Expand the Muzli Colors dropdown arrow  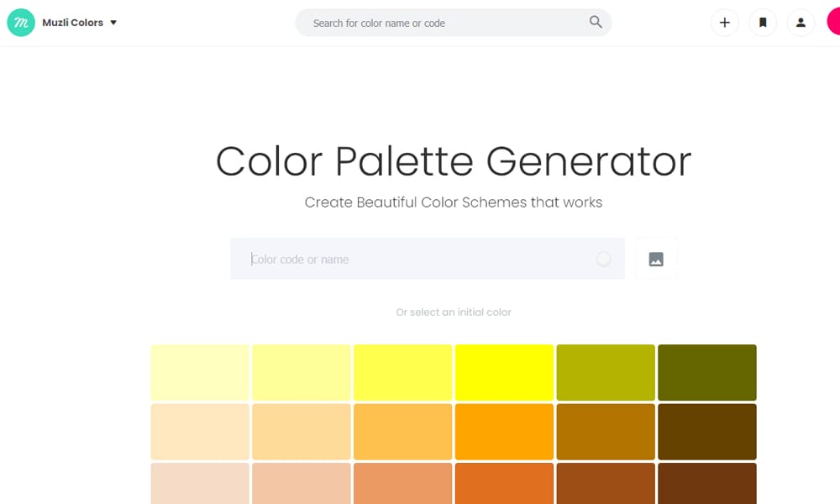pyautogui.click(x=113, y=23)
